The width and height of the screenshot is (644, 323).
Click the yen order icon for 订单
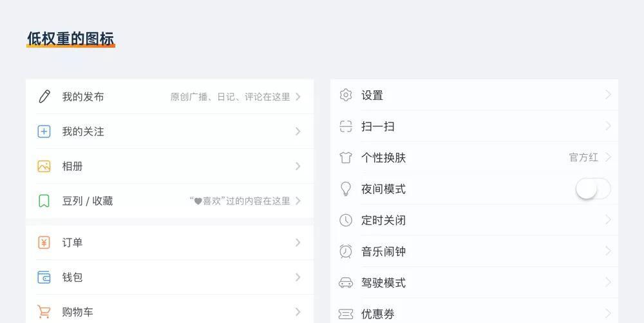[44, 242]
